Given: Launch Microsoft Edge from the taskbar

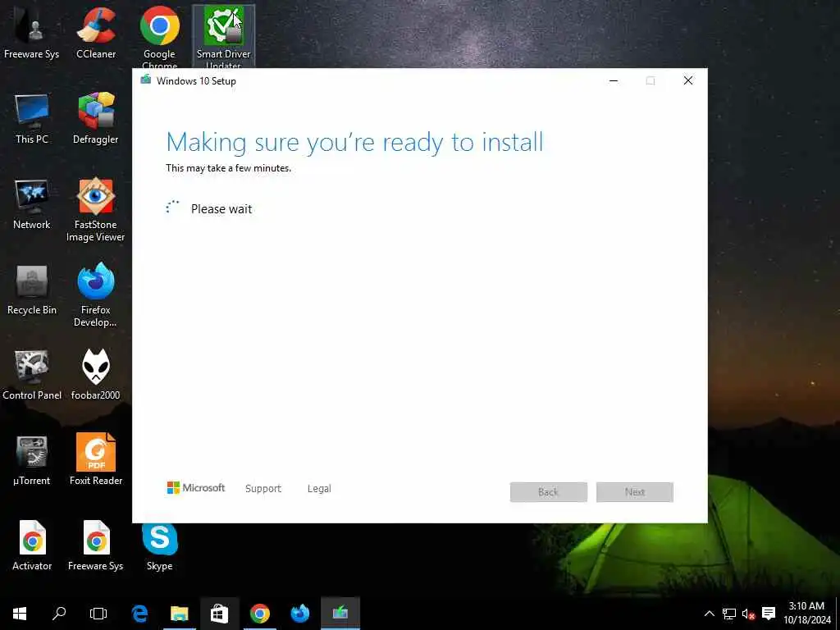Looking at the screenshot, I should pos(139,614).
